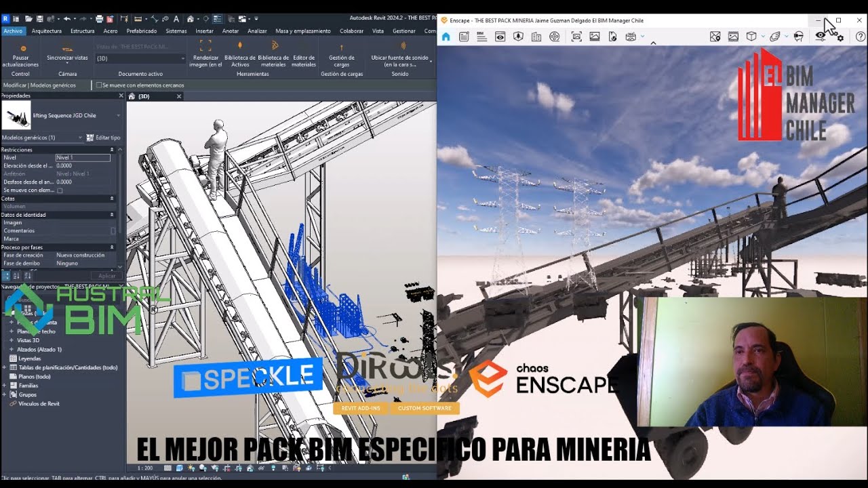
Task: Click the REVIT ADD-INS button
Action: point(361,408)
